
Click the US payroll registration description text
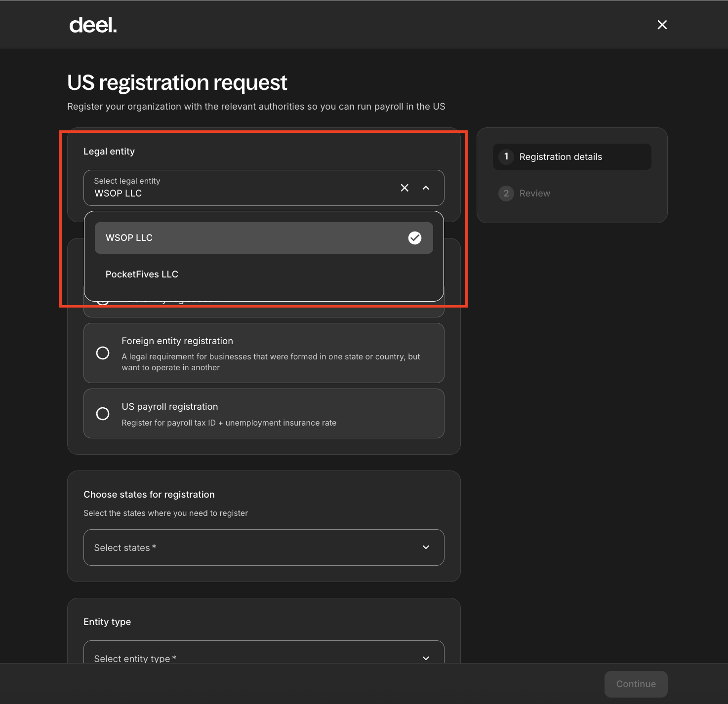(x=229, y=423)
